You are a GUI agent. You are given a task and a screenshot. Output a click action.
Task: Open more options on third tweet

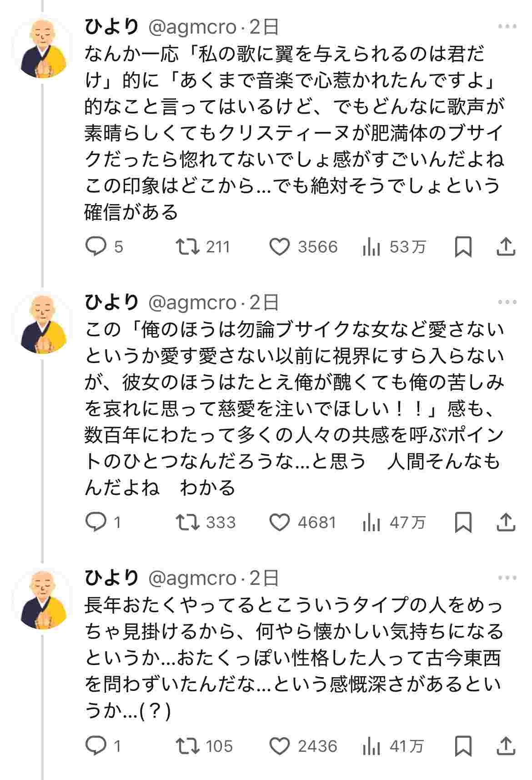(x=507, y=578)
